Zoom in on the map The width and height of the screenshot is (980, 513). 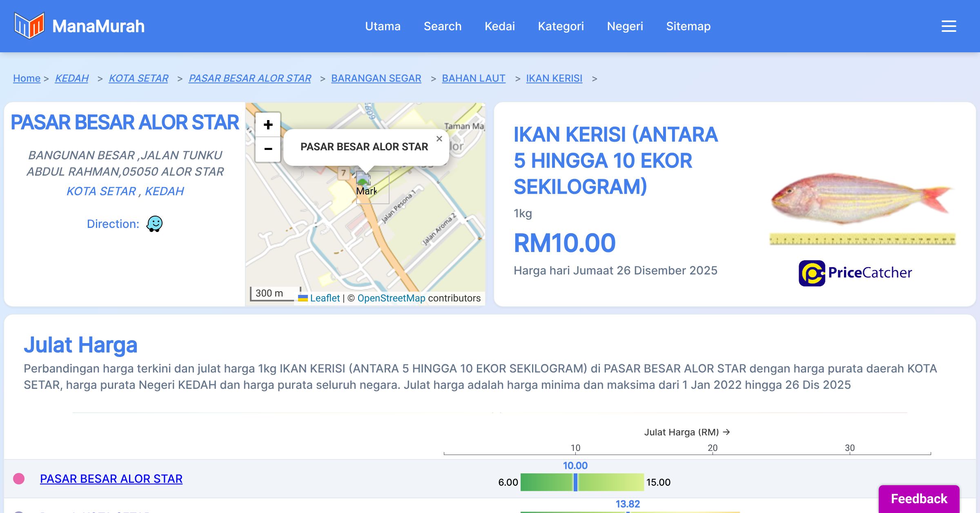(268, 125)
